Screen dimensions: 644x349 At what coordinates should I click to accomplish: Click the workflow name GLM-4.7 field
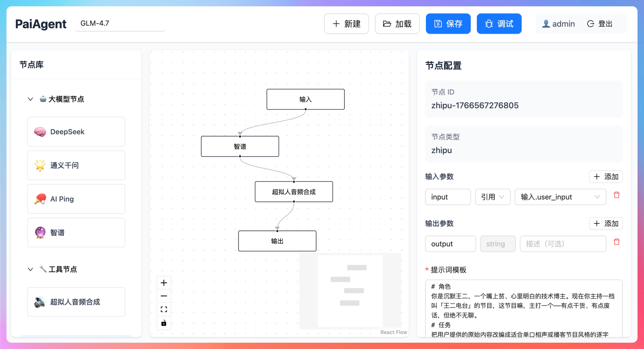point(120,24)
